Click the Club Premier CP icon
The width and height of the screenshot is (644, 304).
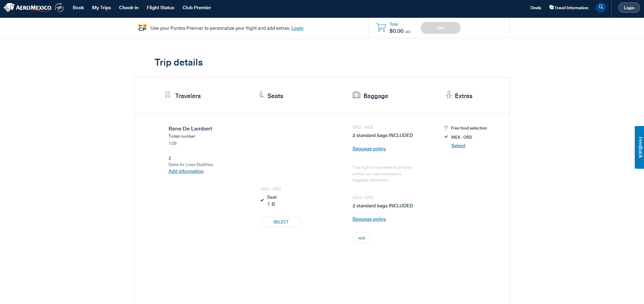(142, 28)
